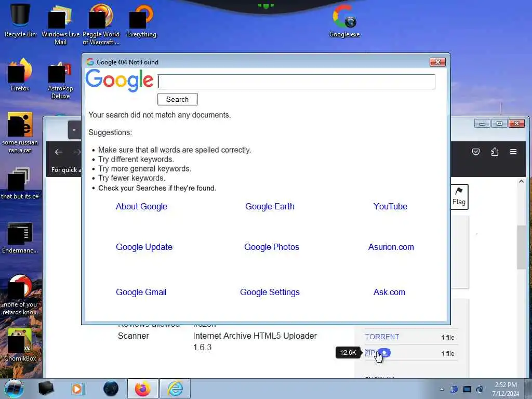The image size is (532, 399).
Task: Select the Endermanc... desktop icon
Action: pyautogui.click(x=20, y=237)
